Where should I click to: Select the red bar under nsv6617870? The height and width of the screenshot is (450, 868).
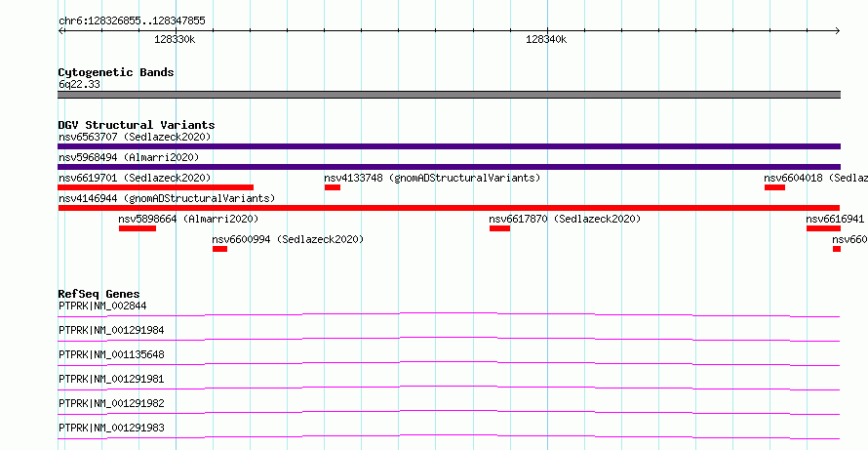(499, 228)
